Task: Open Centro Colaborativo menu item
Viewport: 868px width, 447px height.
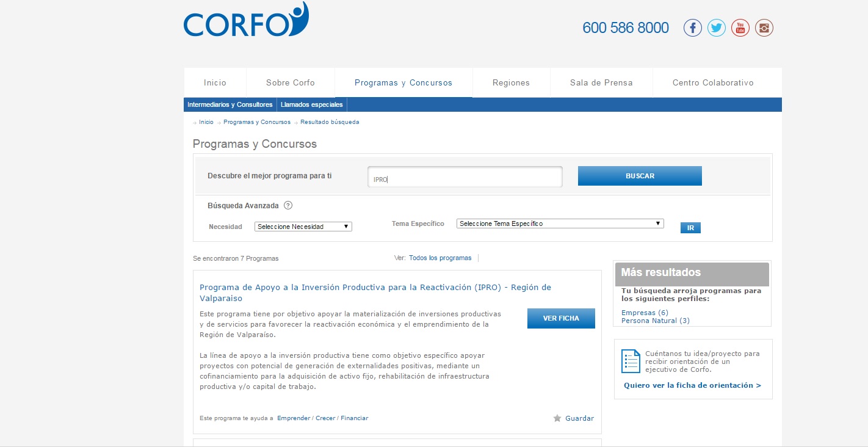Action: [x=713, y=82]
